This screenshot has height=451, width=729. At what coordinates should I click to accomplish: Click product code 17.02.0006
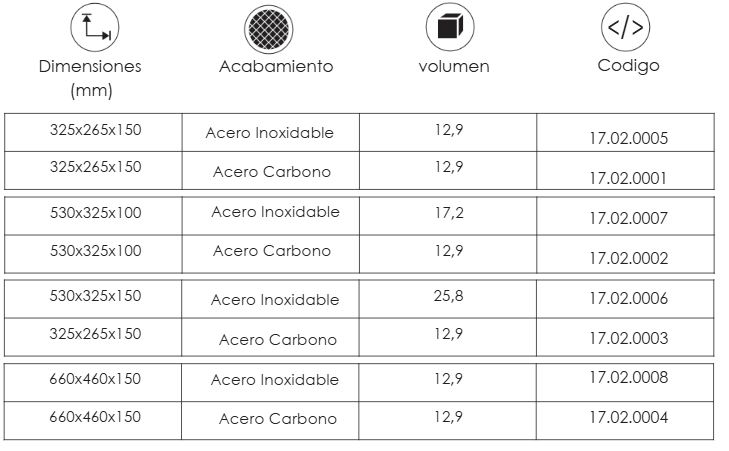[x=628, y=298]
